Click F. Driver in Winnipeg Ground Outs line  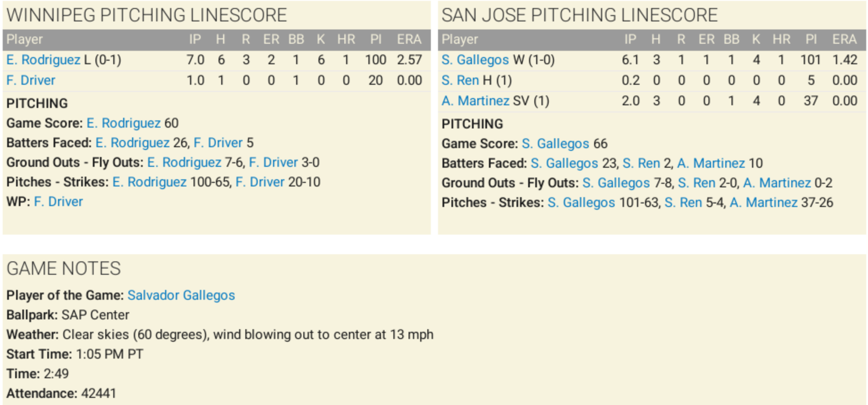click(x=273, y=162)
